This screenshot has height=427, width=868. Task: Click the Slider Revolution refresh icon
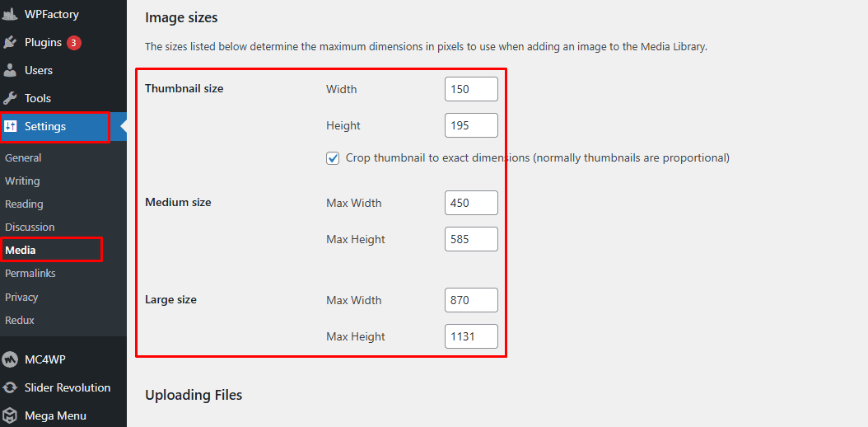pos(11,387)
